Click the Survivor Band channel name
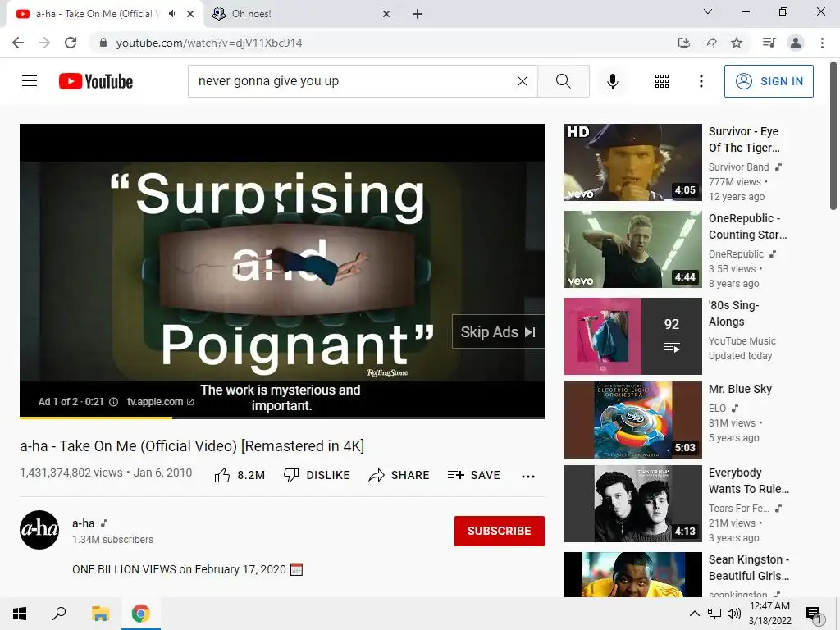 click(739, 167)
